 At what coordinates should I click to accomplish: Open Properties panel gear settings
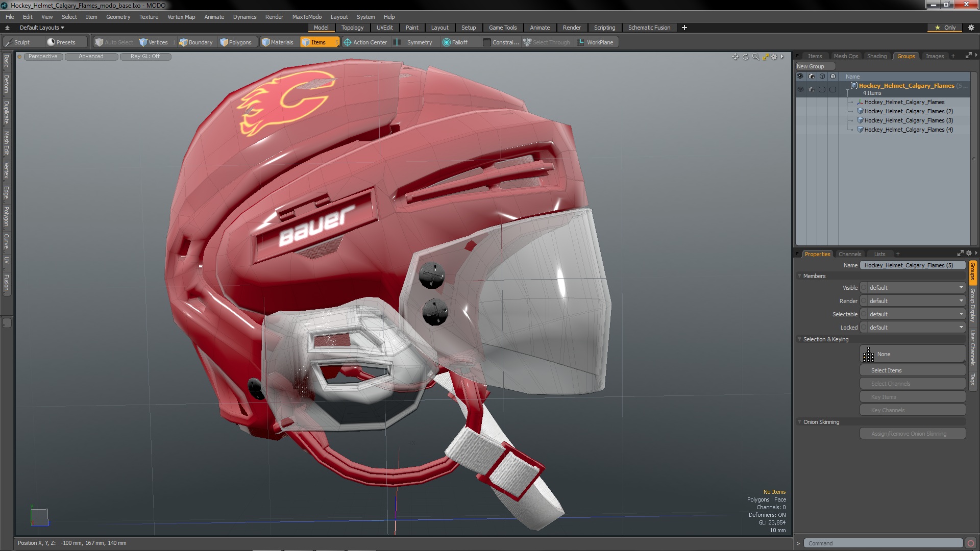pyautogui.click(x=969, y=254)
